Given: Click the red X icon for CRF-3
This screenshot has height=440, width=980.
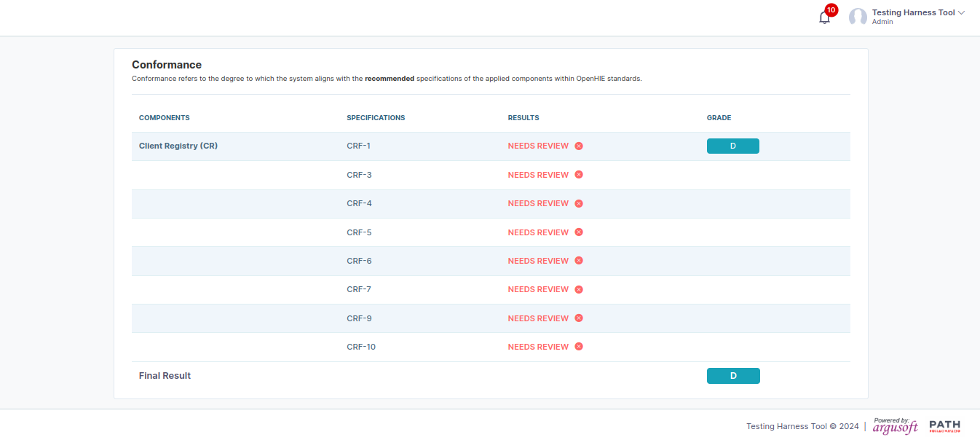Looking at the screenshot, I should point(579,175).
